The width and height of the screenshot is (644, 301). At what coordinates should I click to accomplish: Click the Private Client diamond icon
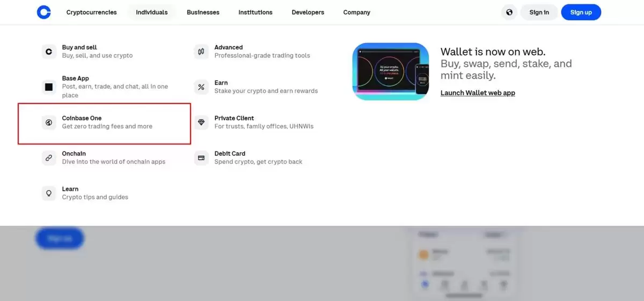coord(201,123)
